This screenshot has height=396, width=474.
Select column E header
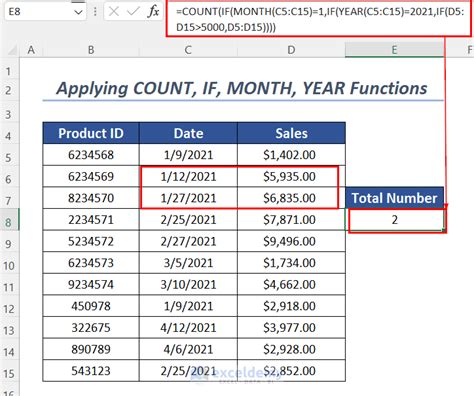[x=394, y=50]
